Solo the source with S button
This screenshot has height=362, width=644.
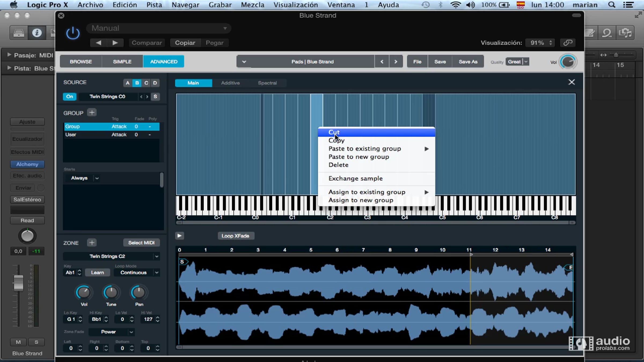click(155, 97)
